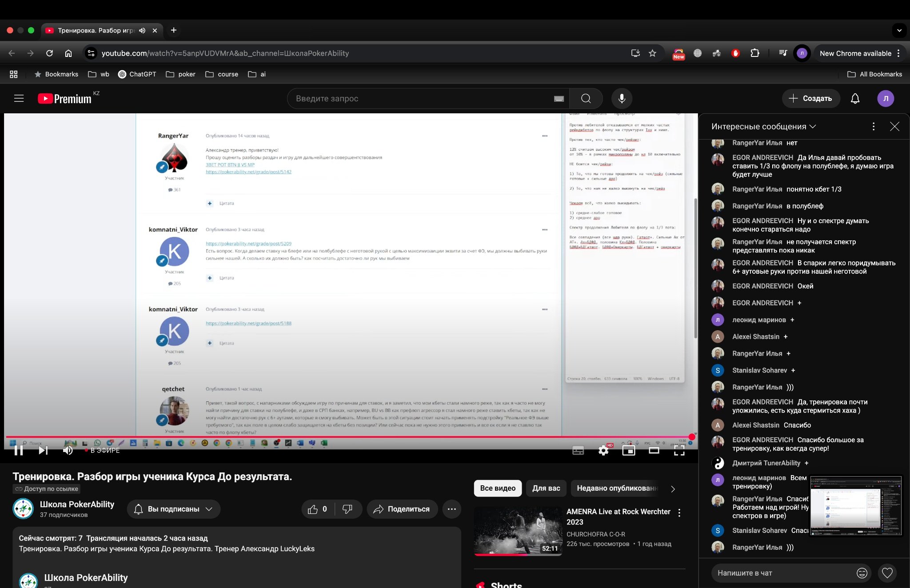Open chat emoji picker
The width and height of the screenshot is (910, 588).
pos(862,573)
